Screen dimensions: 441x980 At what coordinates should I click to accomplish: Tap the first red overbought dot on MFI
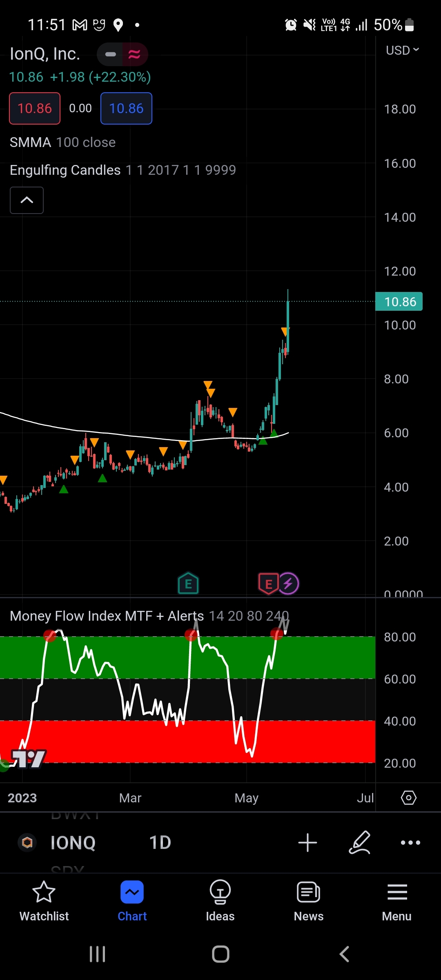pos(50,635)
